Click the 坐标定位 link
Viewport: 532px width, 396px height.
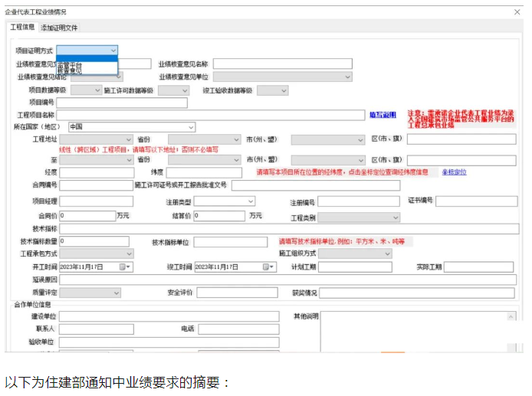(x=454, y=172)
